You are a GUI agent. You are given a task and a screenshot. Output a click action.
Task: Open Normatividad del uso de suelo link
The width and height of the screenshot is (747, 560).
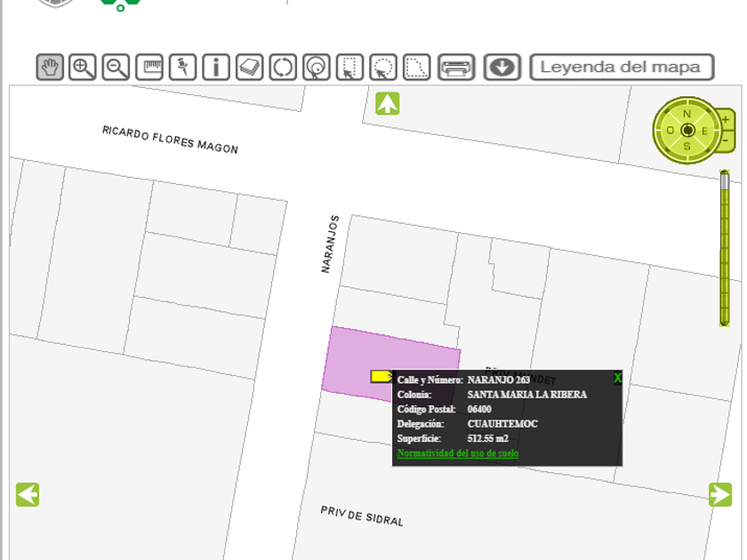(x=457, y=453)
